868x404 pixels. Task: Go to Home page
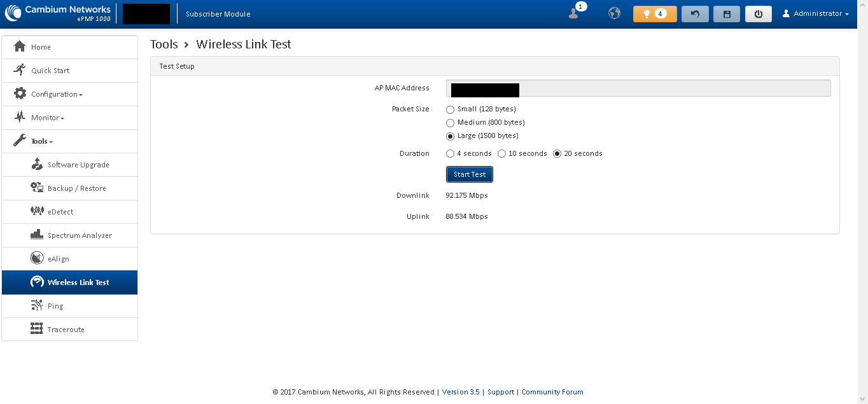tap(69, 47)
